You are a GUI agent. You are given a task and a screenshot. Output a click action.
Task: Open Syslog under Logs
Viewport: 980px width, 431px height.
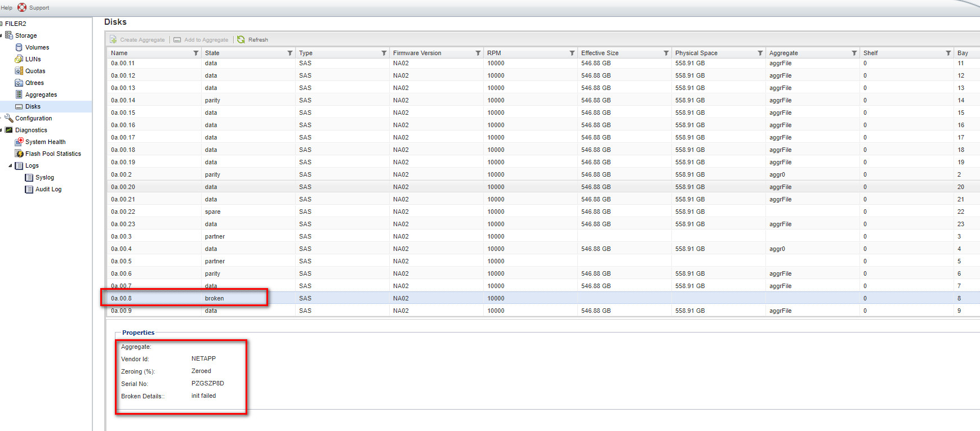pos(44,177)
